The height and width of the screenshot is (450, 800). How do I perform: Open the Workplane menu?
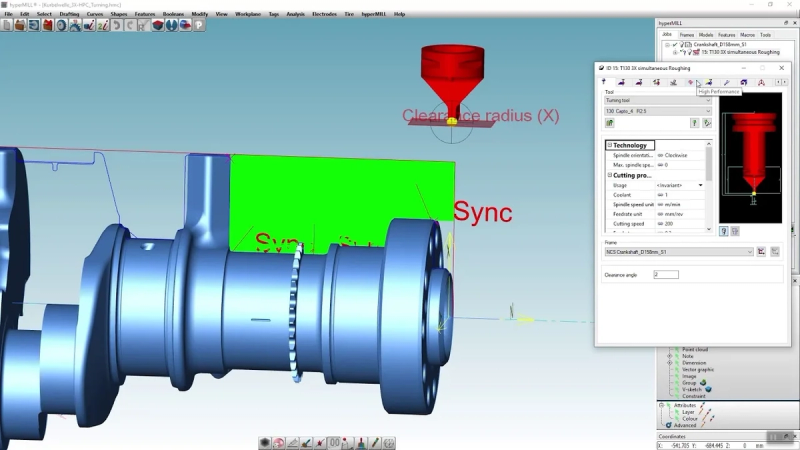(x=248, y=14)
